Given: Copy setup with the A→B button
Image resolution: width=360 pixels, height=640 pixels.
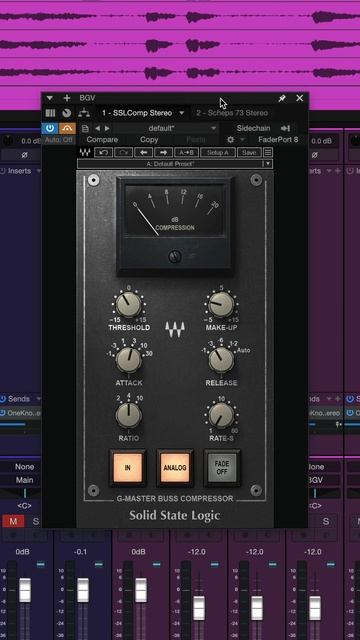Looking at the screenshot, I should (x=186, y=152).
